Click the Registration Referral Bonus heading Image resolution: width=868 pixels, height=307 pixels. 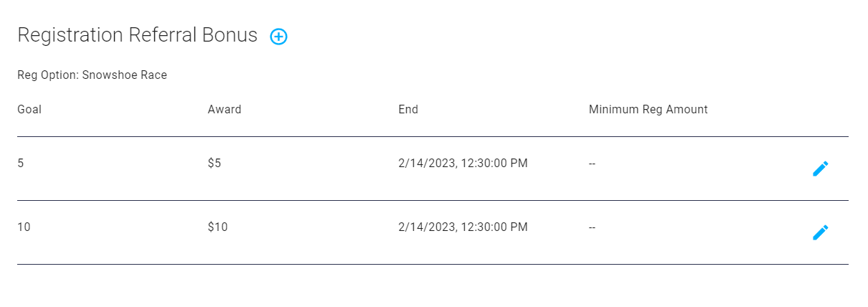[138, 35]
